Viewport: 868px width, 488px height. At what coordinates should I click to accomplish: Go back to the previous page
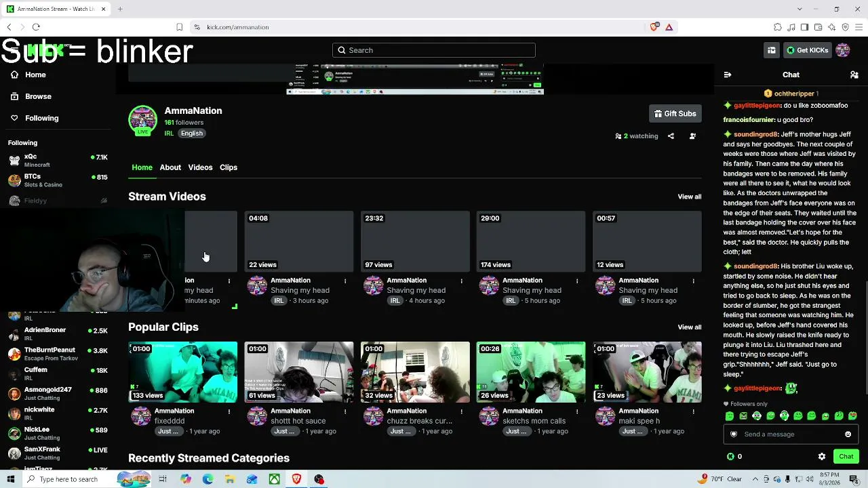point(9,27)
